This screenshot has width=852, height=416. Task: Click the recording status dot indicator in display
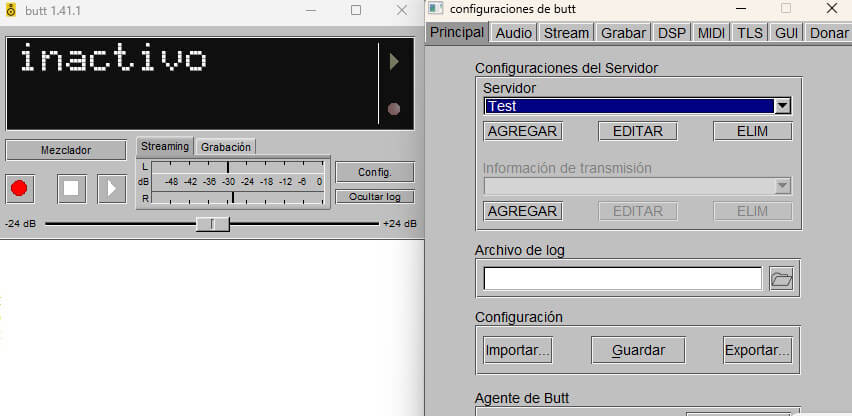coord(394,109)
